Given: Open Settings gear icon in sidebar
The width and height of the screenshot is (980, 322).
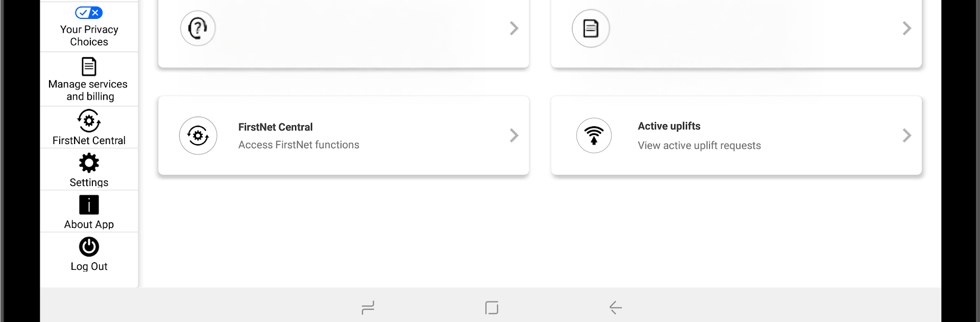Looking at the screenshot, I should tap(89, 163).
